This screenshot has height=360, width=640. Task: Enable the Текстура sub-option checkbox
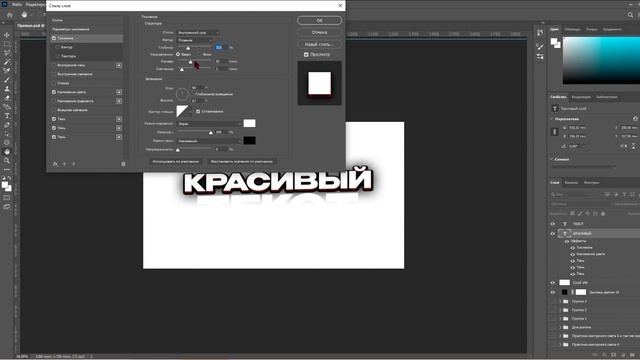coord(58,56)
